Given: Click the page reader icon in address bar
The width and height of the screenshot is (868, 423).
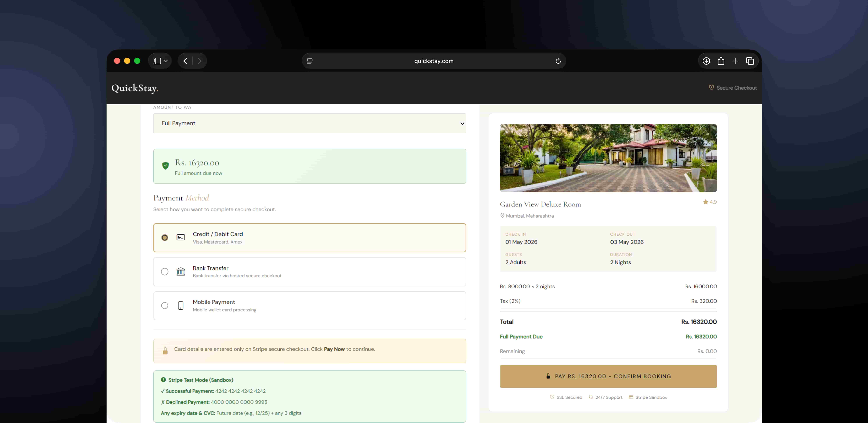Looking at the screenshot, I should point(310,61).
